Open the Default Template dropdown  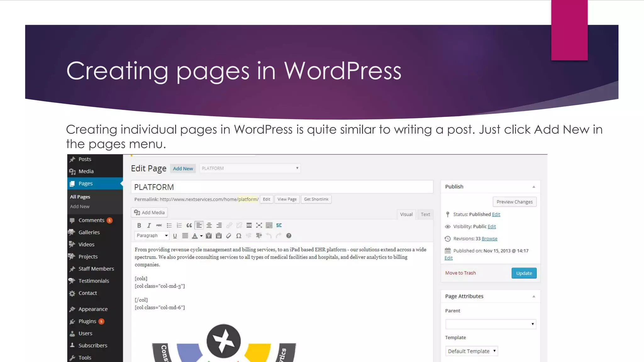[x=471, y=351]
